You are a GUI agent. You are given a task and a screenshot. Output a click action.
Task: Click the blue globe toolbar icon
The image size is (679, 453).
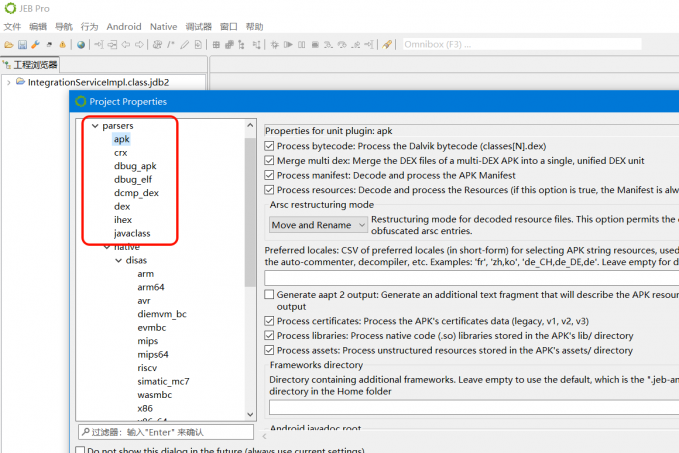coord(81,45)
